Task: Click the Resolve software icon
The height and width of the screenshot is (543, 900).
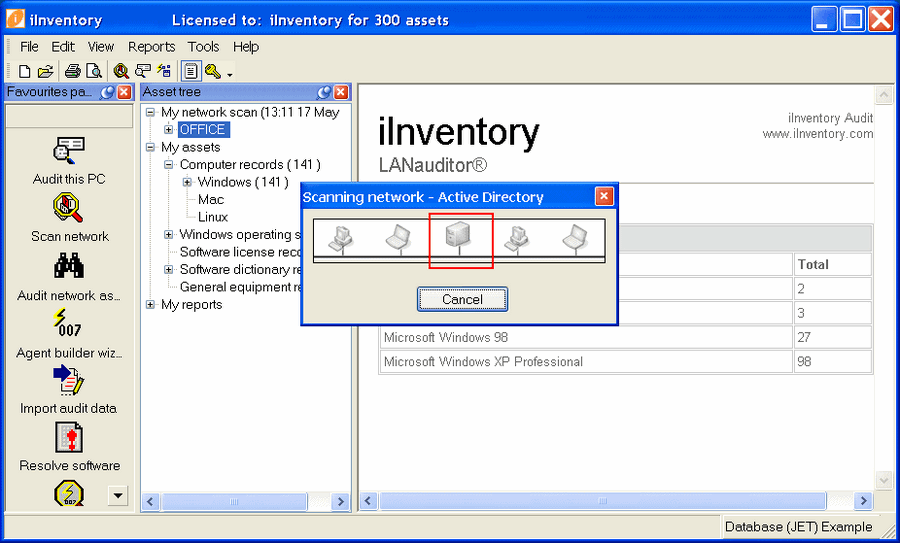Action: 69,437
